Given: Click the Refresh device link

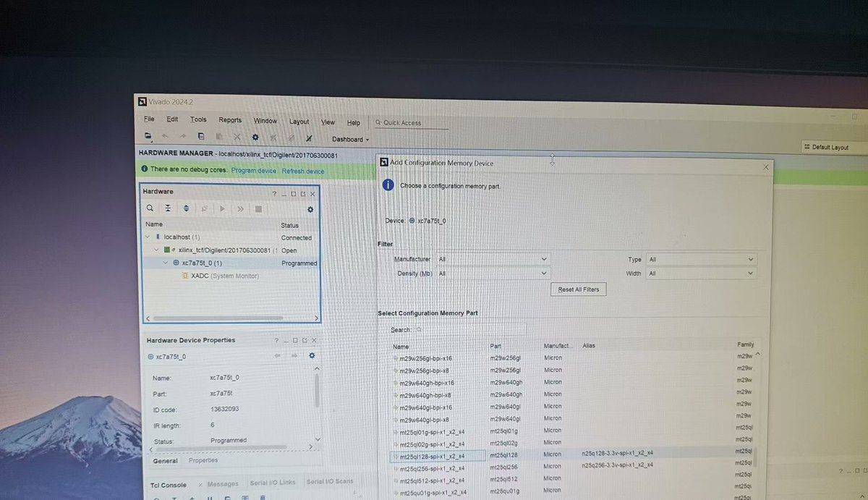Looking at the screenshot, I should click(x=303, y=171).
